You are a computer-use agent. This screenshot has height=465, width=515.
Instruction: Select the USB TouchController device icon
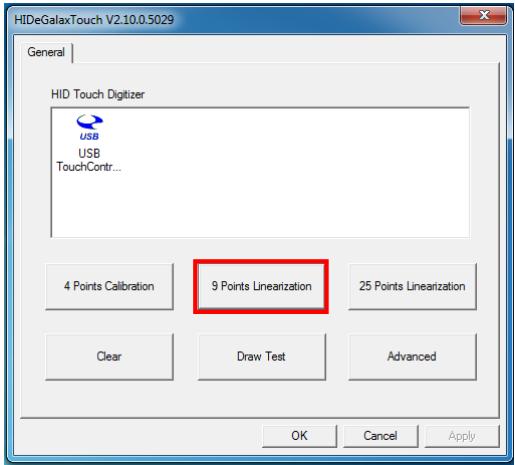[x=89, y=127]
